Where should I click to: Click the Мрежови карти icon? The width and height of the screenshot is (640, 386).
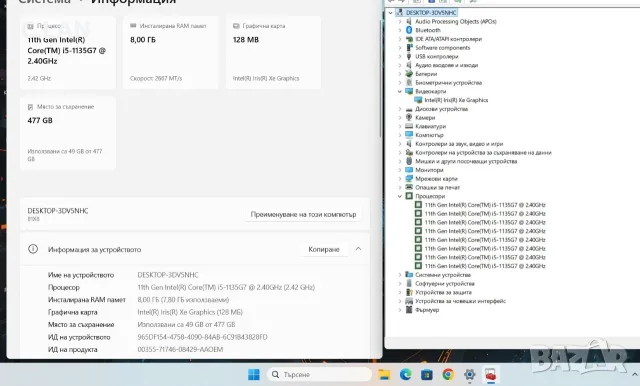click(x=409, y=178)
